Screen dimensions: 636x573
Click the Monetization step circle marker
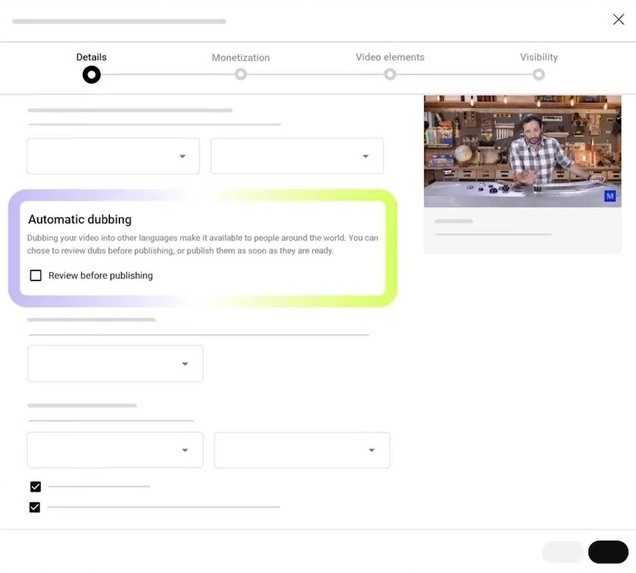coord(241,74)
